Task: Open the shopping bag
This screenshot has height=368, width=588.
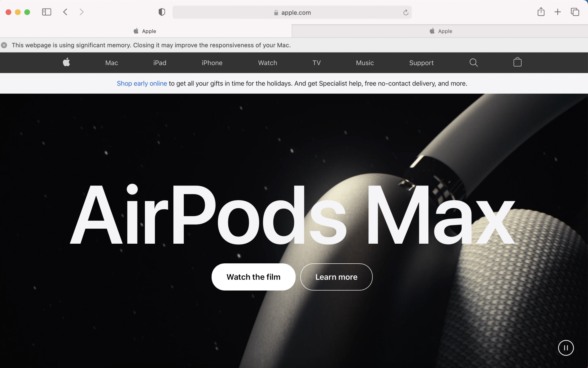Action: (x=517, y=62)
